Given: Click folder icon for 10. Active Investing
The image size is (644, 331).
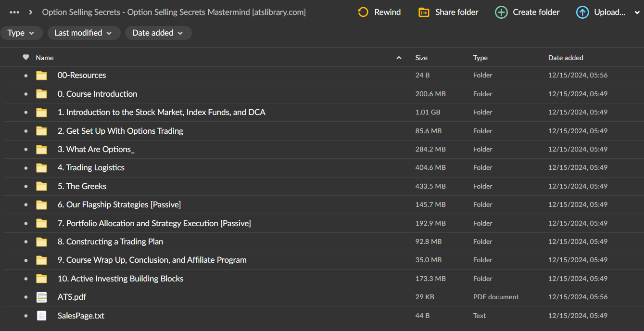Looking at the screenshot, I should (42, 279).
